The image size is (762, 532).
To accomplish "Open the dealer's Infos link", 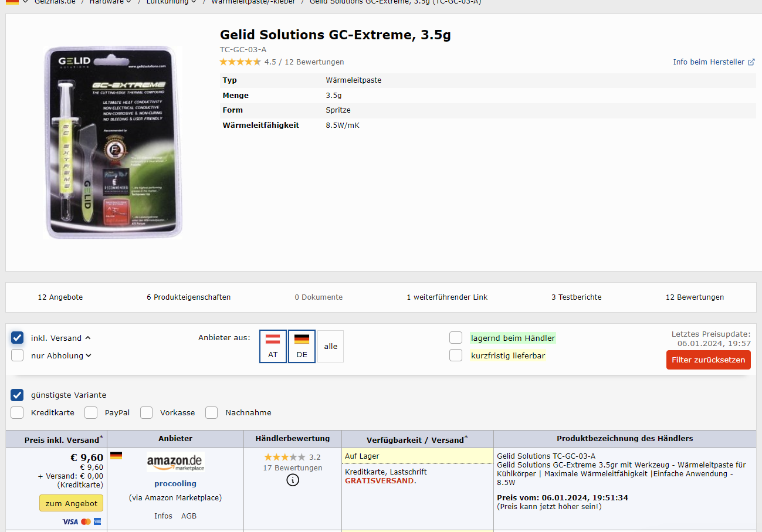I will [x=163, y=516].
